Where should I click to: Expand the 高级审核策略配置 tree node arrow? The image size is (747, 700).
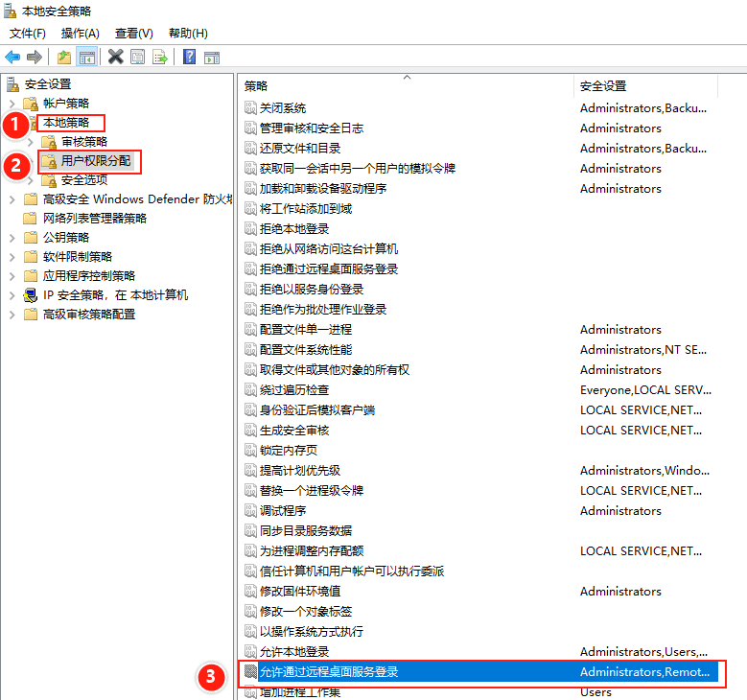click(x=12, y=315)
